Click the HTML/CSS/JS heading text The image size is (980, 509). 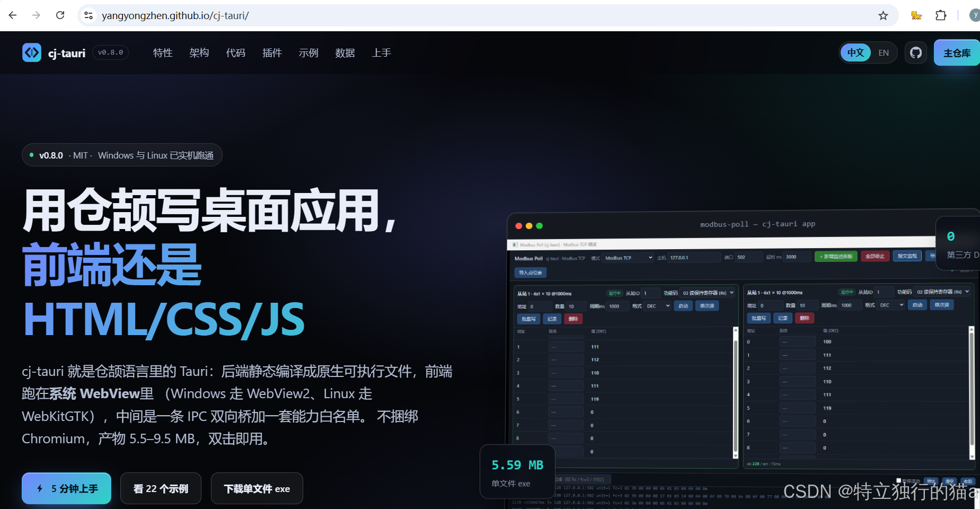pyautogui.click(x=164, y=319)
